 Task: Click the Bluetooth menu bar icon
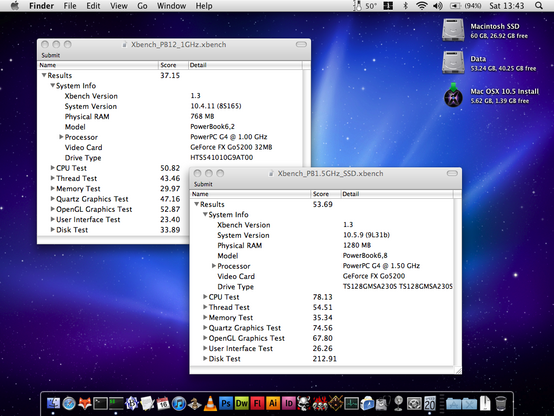click(x=406, y=6)
